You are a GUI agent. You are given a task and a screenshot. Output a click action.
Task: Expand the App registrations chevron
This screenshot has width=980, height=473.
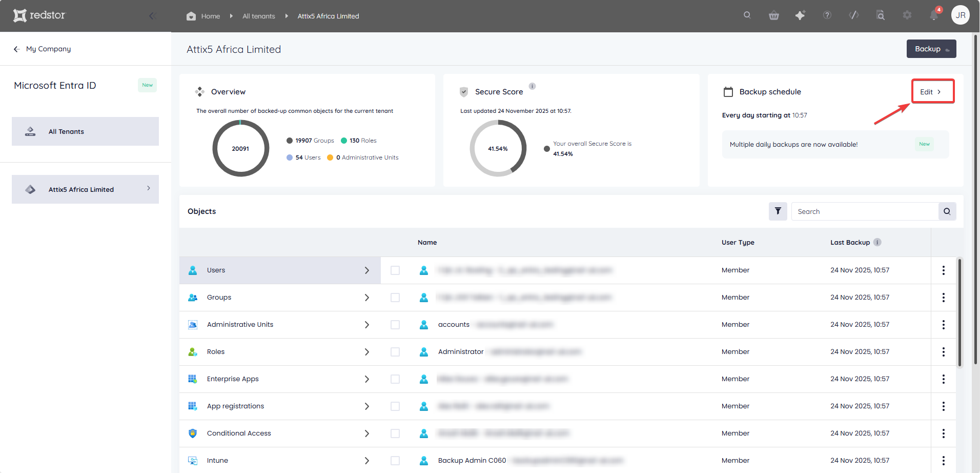(x=367, y=406)
